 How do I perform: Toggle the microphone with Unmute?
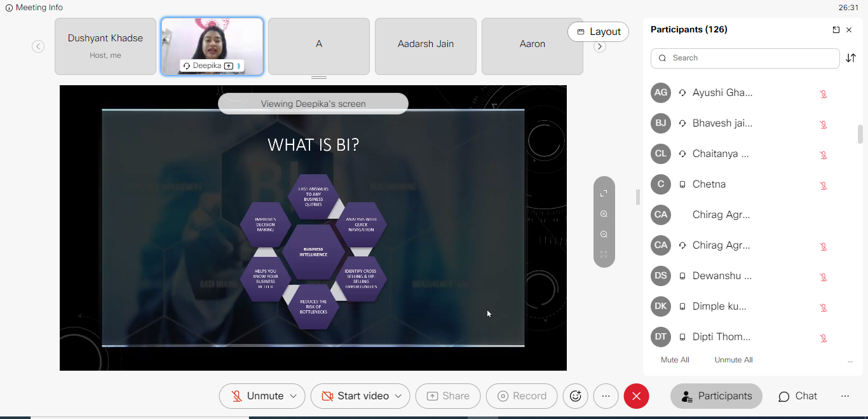[257, 396]
